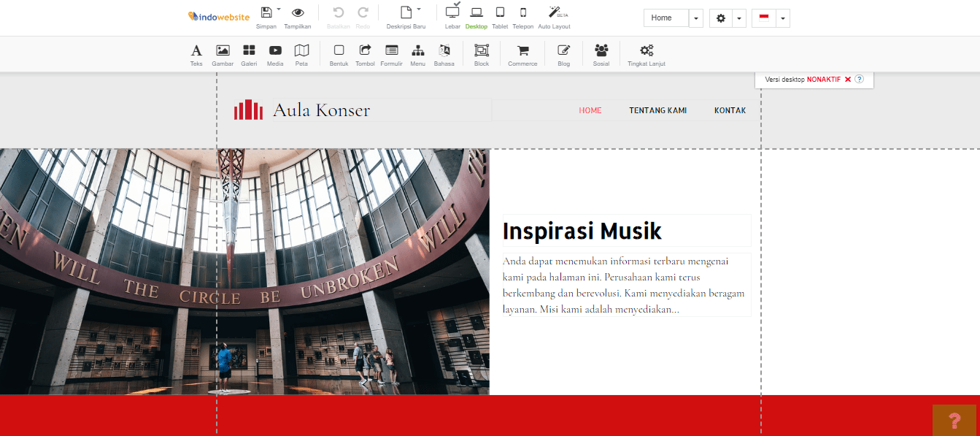This screenshot has height=436, width=980.
Task: Open the Sosial tool
Action: click(601, 55)
